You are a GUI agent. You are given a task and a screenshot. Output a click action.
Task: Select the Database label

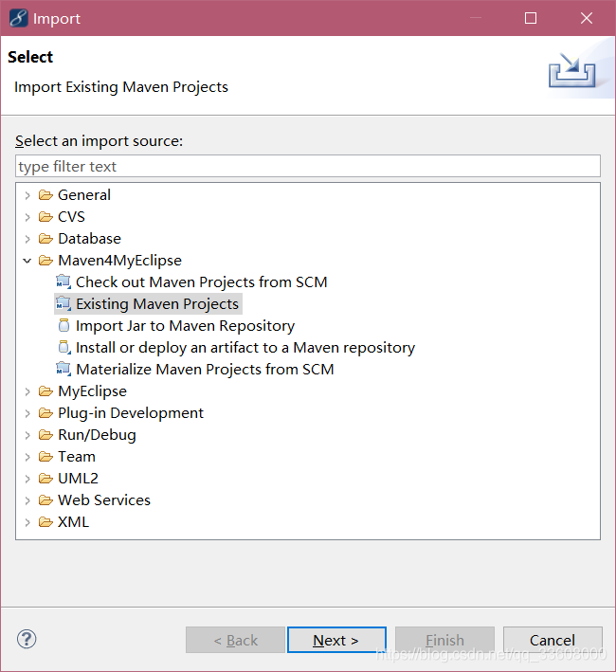pyautogui.click(x=89, y=239)
